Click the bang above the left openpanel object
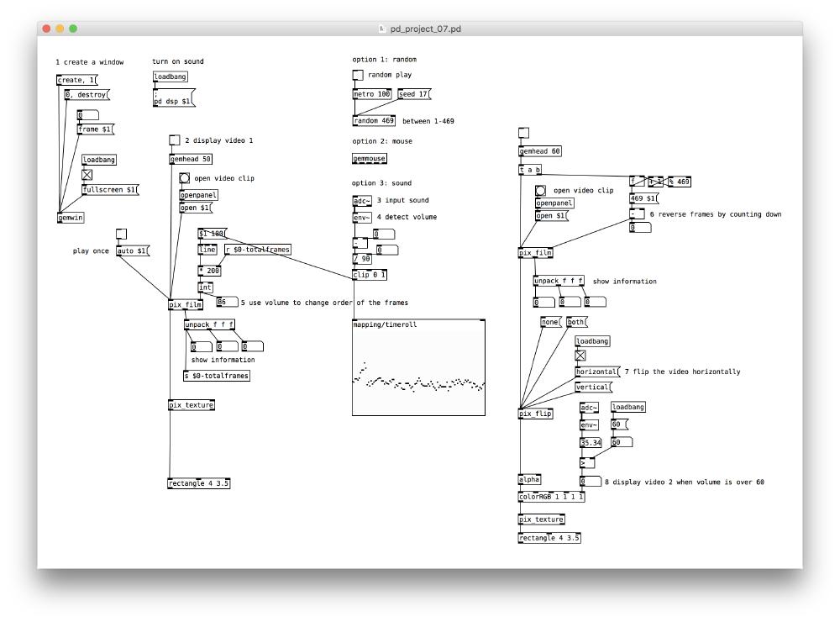The width and height of the screenshot is (840, 622). (184, 178)
